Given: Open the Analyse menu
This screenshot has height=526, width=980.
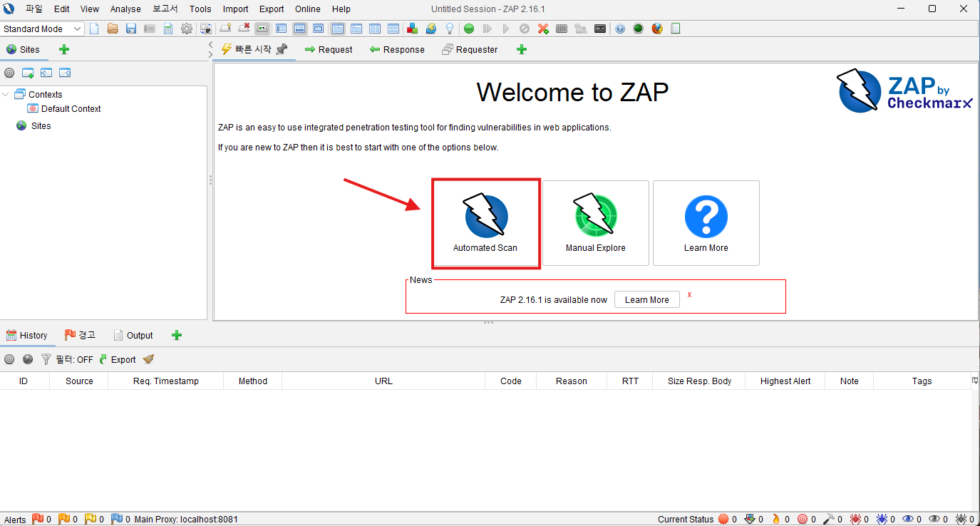Looking at the screenshot, I should coord(126,9).
